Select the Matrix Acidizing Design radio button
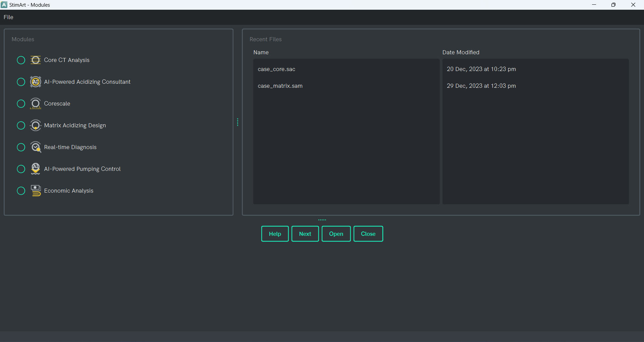 coord(20,125)
